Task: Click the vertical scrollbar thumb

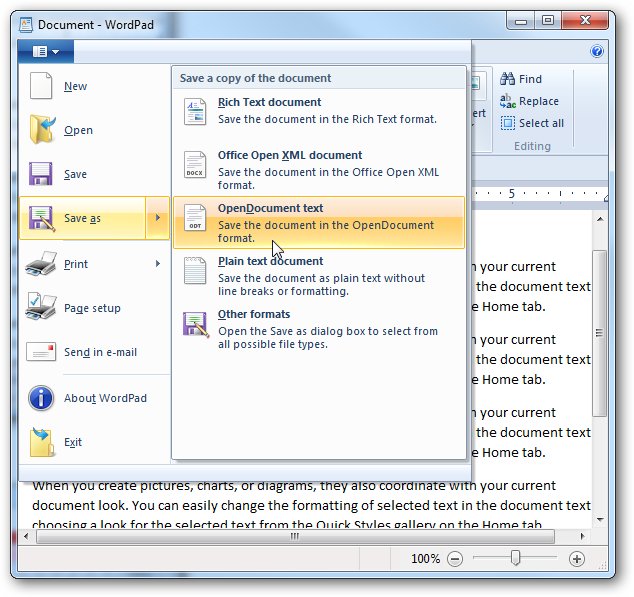Action: 600,333
